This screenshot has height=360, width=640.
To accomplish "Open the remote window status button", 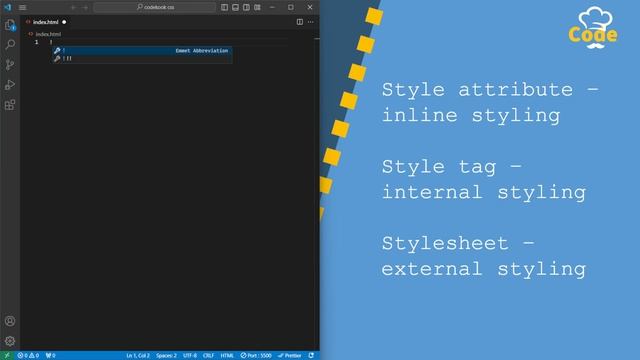I will (7, 356).
